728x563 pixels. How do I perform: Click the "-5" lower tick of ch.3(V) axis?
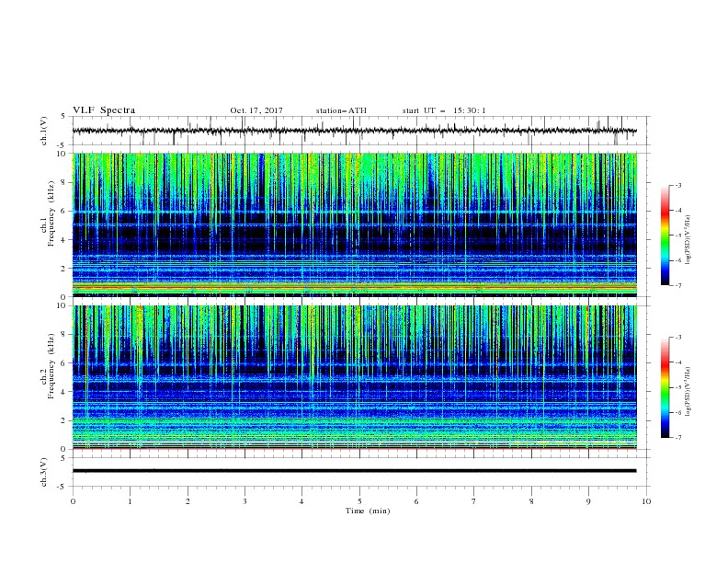tap(62, 487)
